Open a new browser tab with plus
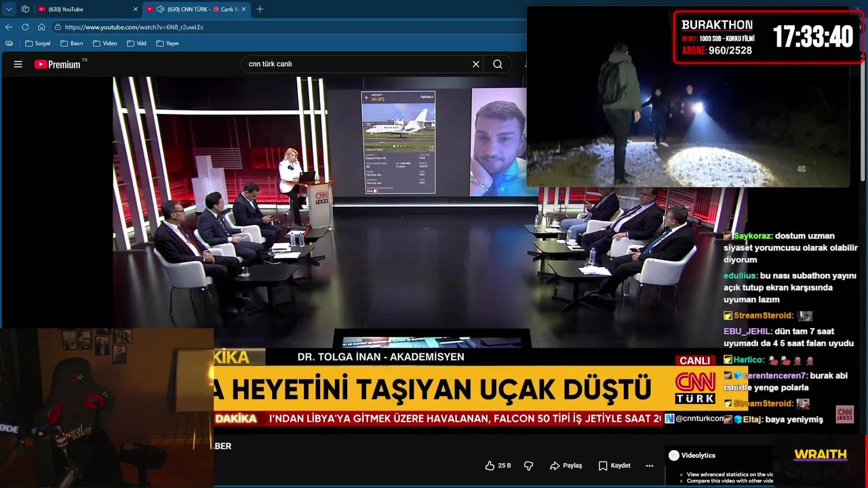This screenshot has height=488, width=868. [x=260, y=9]
